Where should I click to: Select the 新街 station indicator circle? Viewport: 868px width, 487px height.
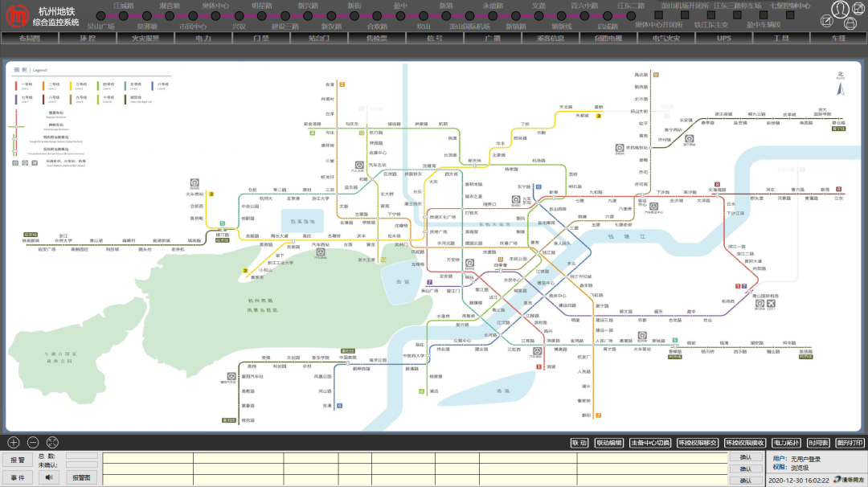354,15
